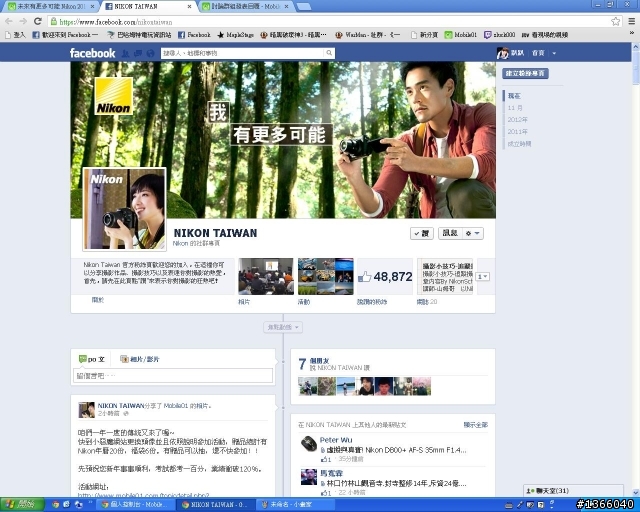Open the 新分頁 bookmark
The width and height of the screenshot is (640, 512).
point(424,35)
